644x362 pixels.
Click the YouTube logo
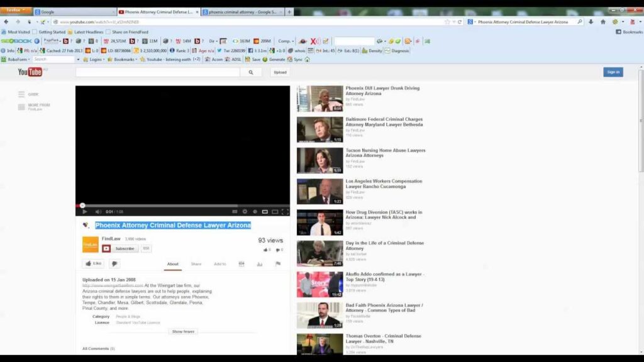[30, 72]
